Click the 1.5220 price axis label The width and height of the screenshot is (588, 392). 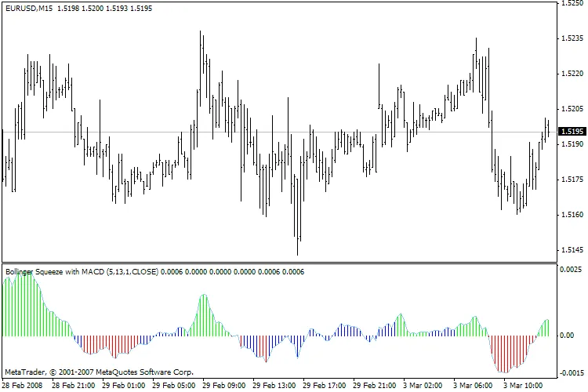coord(570,74)
